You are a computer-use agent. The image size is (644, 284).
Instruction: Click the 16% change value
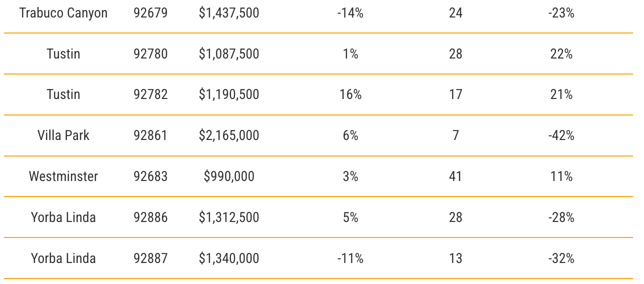[x=350, y=94]
